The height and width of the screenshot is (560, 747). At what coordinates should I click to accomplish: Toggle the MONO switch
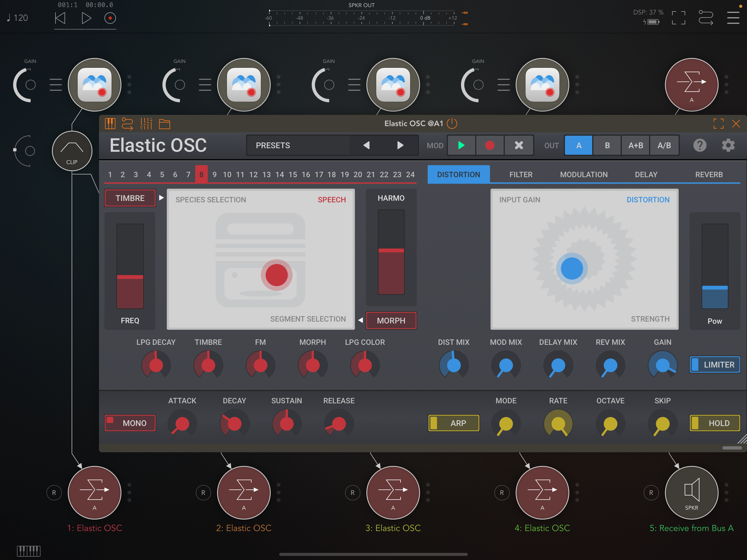point(130,423)
